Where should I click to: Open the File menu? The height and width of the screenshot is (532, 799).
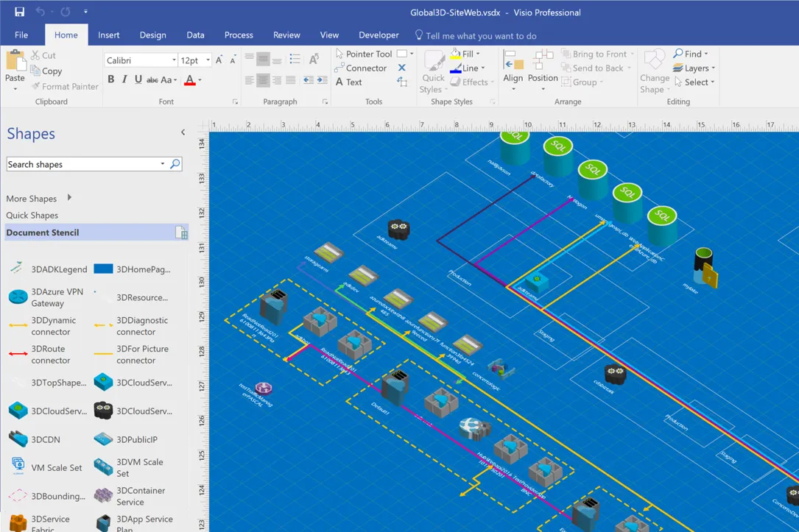pyautogui.click(x=21, y=35)
